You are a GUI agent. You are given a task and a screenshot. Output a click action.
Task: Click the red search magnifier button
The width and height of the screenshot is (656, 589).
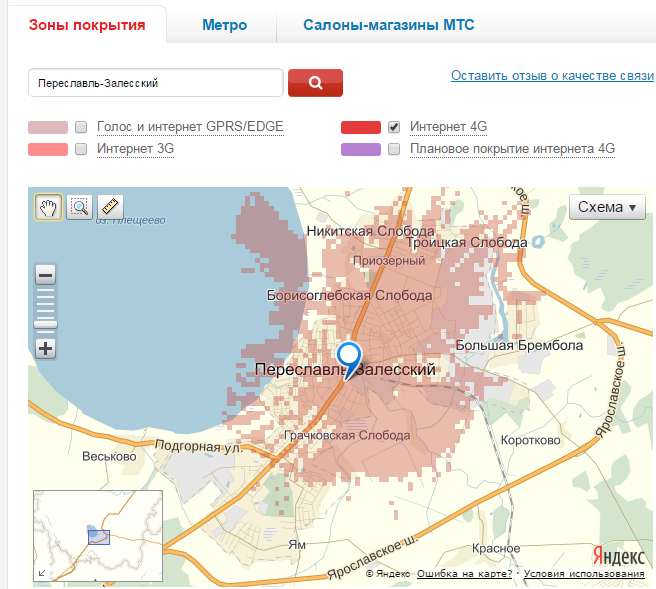click(315, 83)
